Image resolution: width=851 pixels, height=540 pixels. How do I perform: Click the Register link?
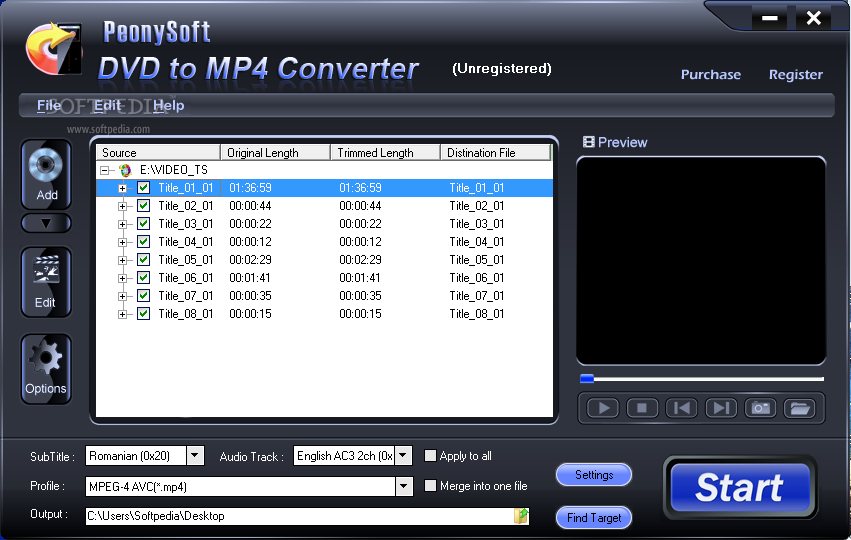[x=796, y=74]
